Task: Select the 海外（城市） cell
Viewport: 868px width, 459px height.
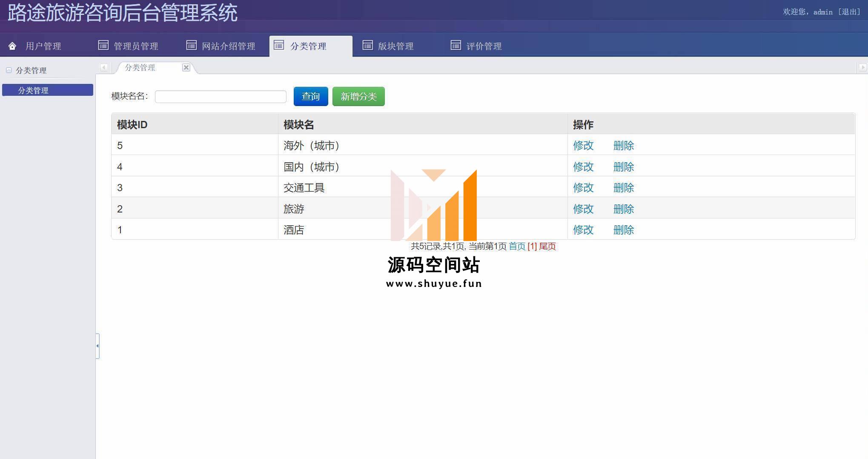Action: 423,145
